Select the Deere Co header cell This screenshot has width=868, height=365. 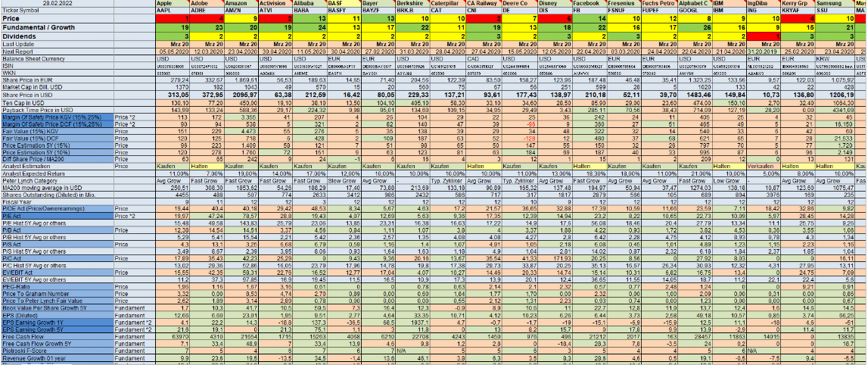[x=518, y=3]
